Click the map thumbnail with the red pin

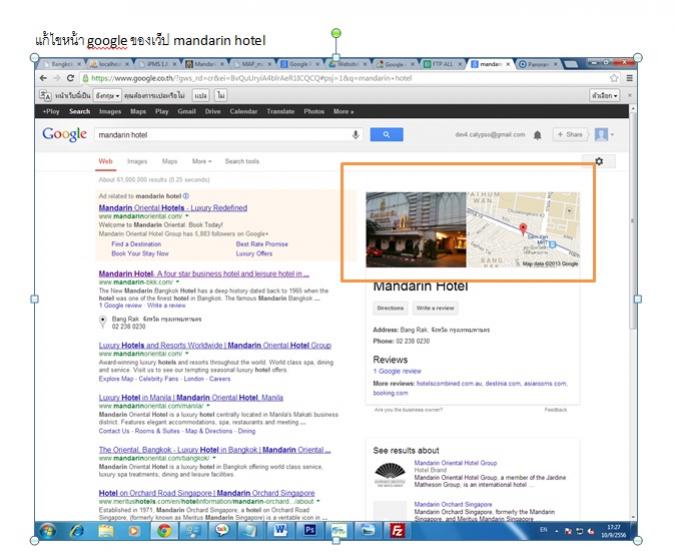pos(523,230)
